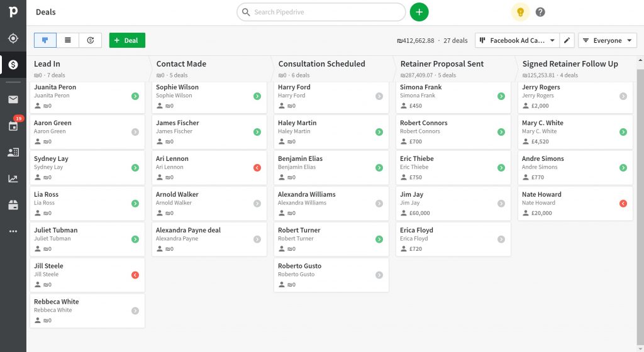Screen dimensions: 644x352
Task: Click the £60,000 value on Jim Jay
Action: point(419,213)
